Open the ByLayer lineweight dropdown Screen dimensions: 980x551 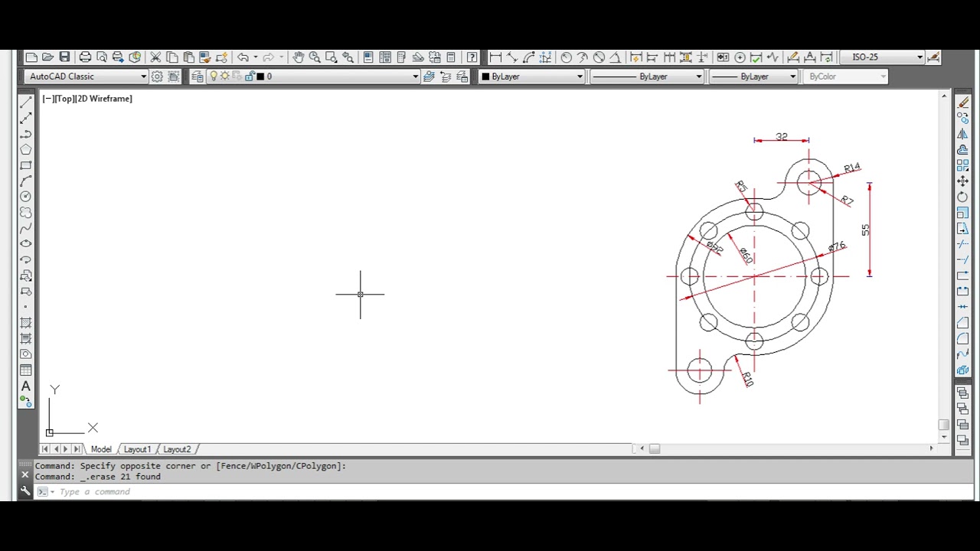[753, 77]
